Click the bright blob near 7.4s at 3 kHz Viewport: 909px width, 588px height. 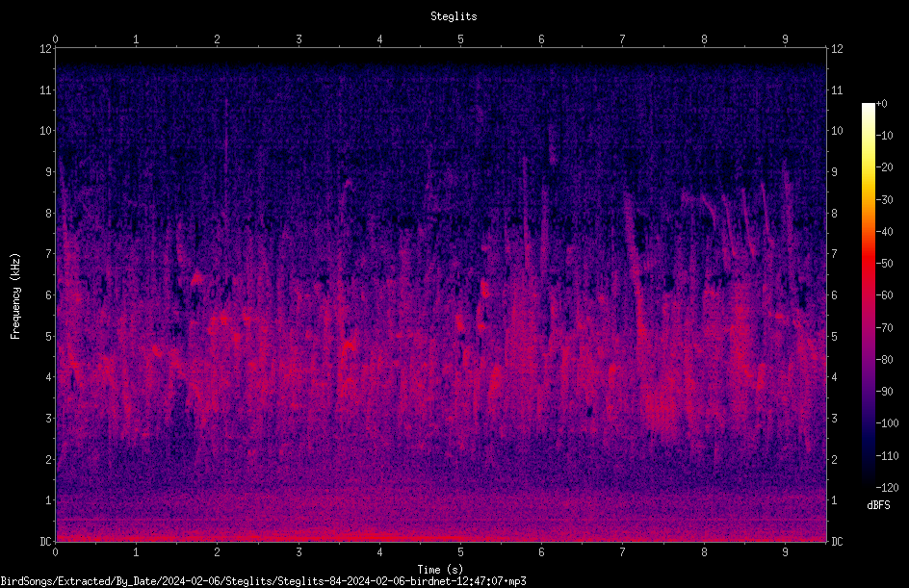point(661,409)
